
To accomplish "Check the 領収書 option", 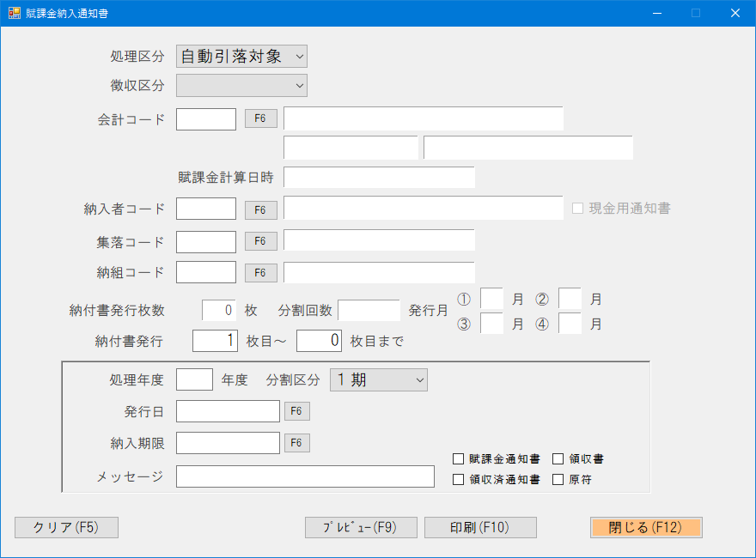I will pos(556,458).
